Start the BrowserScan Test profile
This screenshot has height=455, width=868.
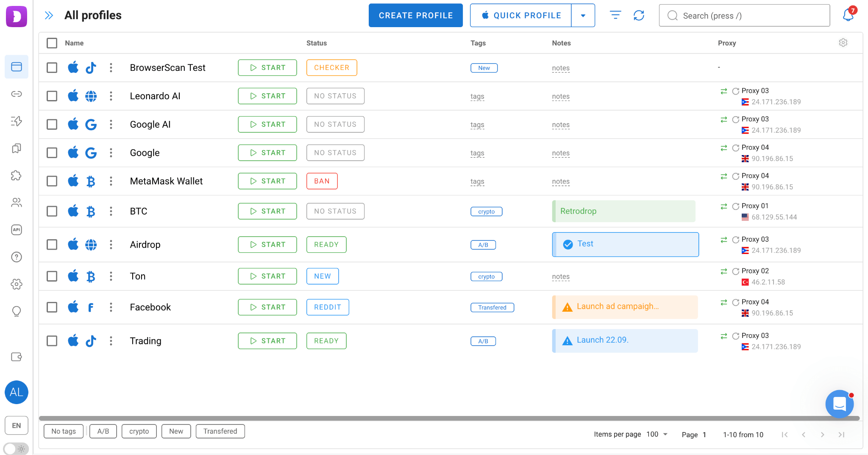click(x=267, y=67)
